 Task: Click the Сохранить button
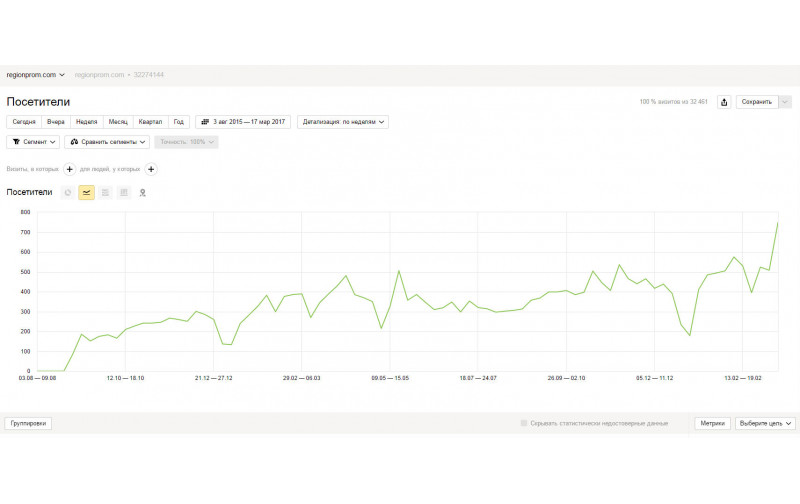pyautogui.click(x=757, y=102)
